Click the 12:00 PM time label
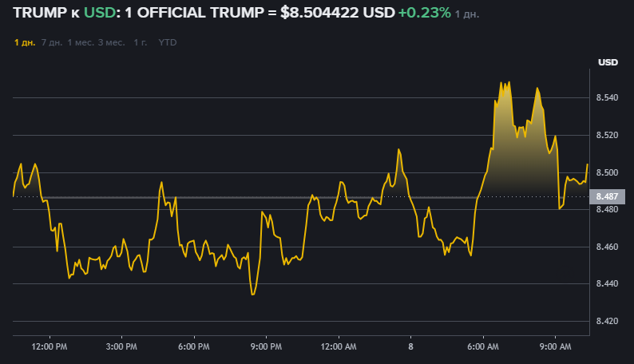Viewport: 634px width, 364px height. (50, 346)
